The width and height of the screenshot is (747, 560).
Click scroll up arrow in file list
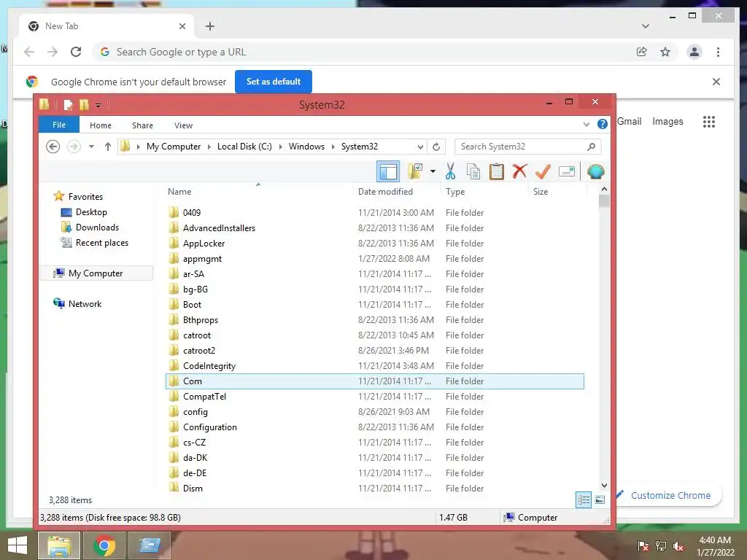coord(604,189)
